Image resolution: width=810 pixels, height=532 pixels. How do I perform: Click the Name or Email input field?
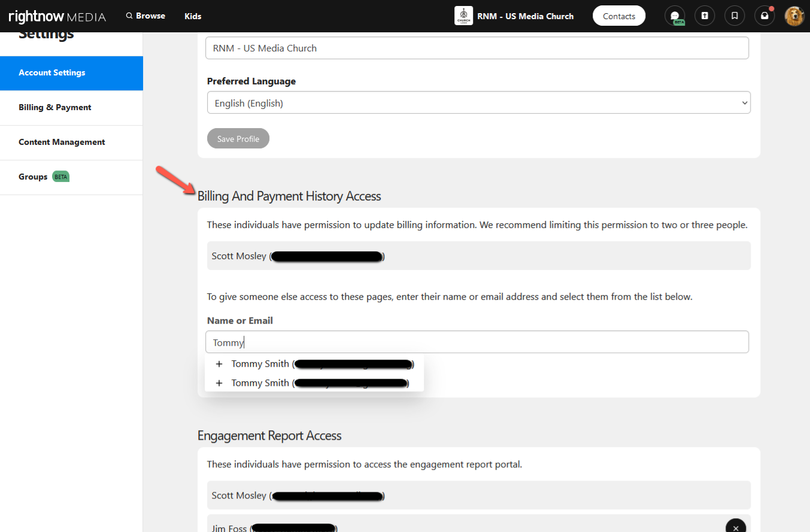click(477, 342)
